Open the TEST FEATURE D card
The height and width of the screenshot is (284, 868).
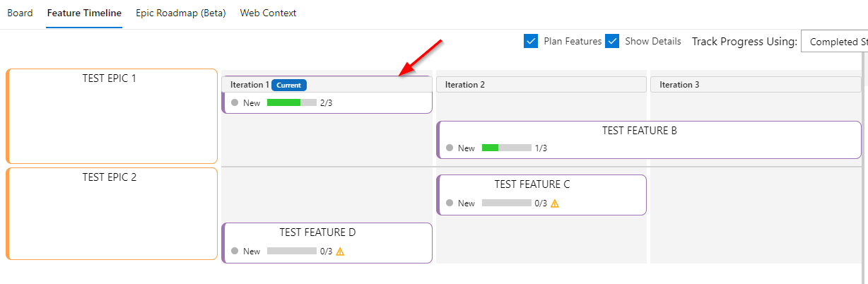pyautogui.click(x=327, y=243)
